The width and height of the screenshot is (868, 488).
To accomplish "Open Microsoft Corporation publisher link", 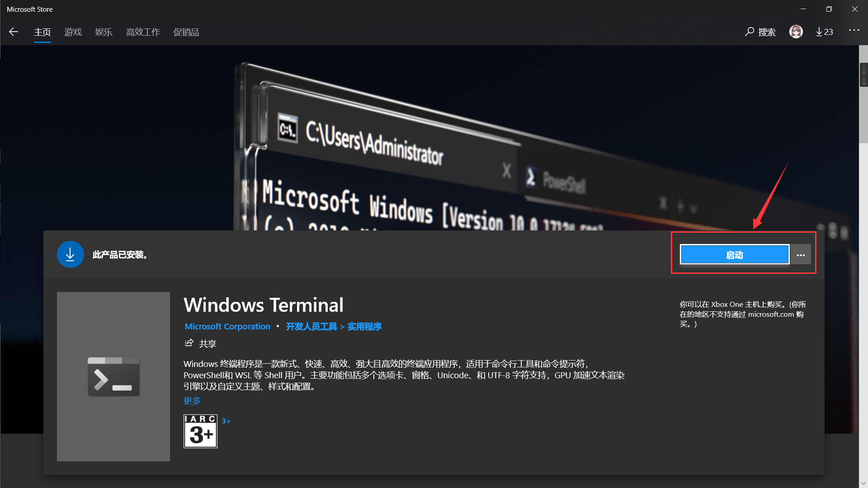I will [x=227, y=326].
